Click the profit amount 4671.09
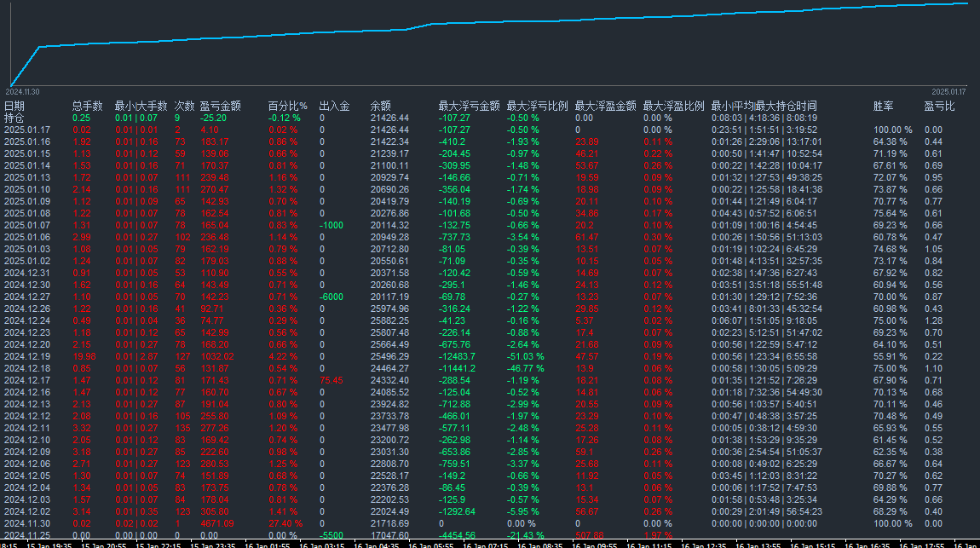Image resolution: width=980 pixels, height=548 pixels. tap(217, 523)
